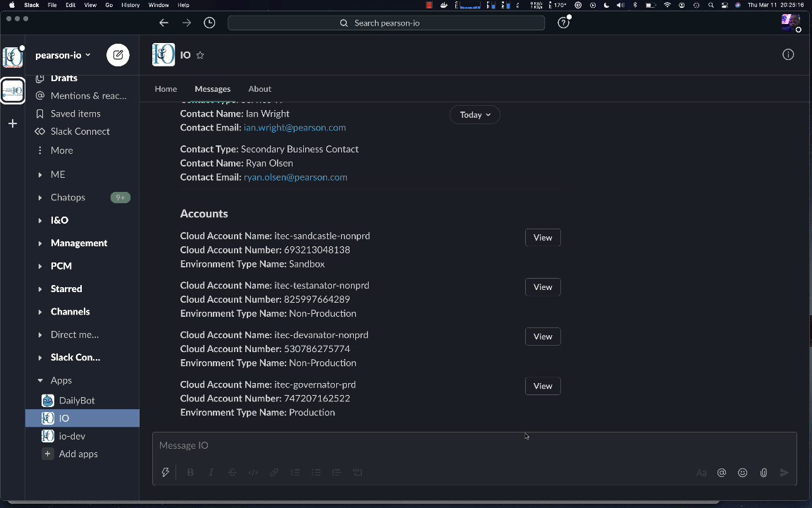This screenshot has height=508, width=812.
Task: Open the shortcuts lightning bolt menu
Action: pos(165,472)
